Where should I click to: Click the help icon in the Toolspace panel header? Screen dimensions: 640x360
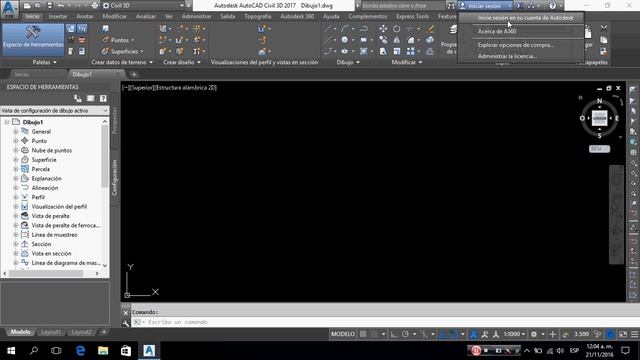point(103,98)
